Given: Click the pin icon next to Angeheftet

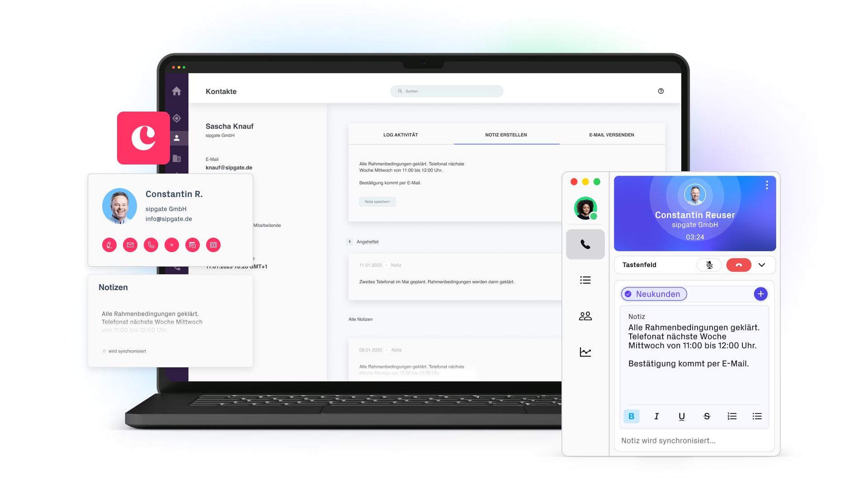Looking at the screenshot, I should pyautogui.click(x=349, y=242).
